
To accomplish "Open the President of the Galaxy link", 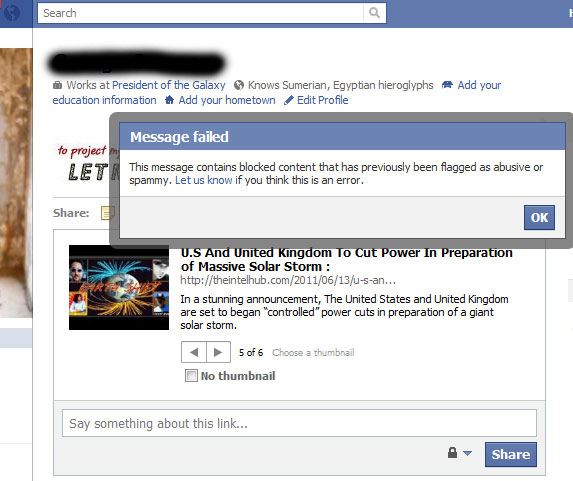I will pyautogui.click(x=168, y=85).
